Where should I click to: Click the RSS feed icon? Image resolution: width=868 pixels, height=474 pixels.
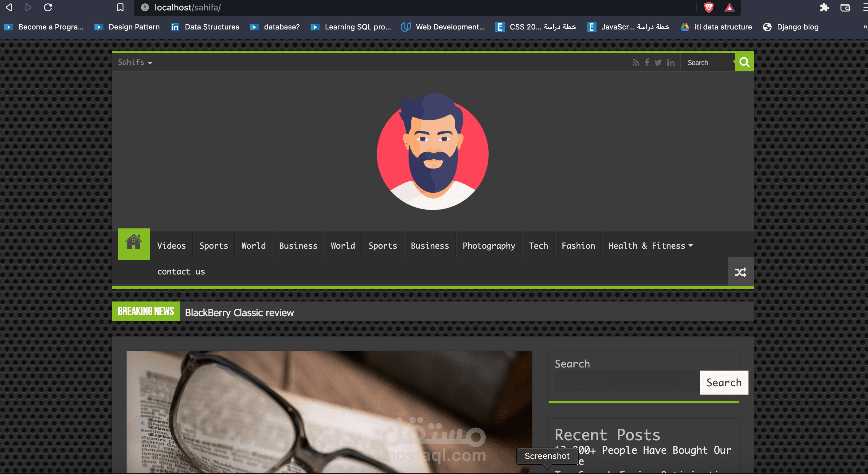[x=636, y=63]
